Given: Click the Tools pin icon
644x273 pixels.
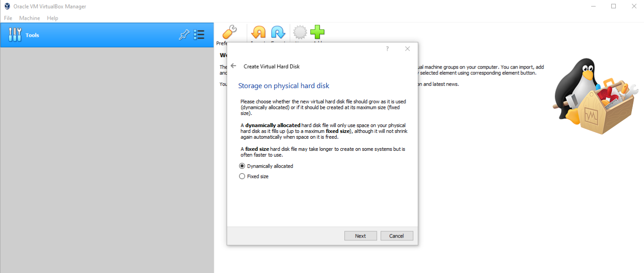Looking at the screenshot, I should [184, 35].
